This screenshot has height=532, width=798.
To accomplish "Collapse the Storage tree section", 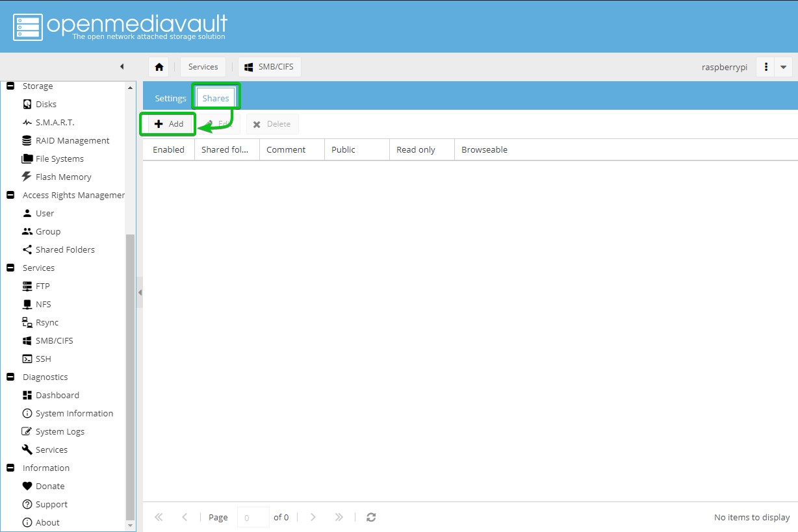I will point(10,86).
